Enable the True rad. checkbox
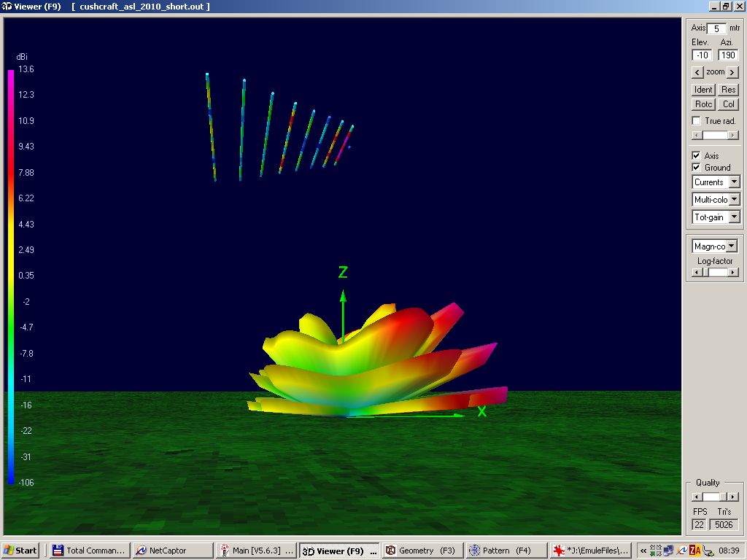Image resolution: width=747 pixels, height=560 pixels. point(697,121)
